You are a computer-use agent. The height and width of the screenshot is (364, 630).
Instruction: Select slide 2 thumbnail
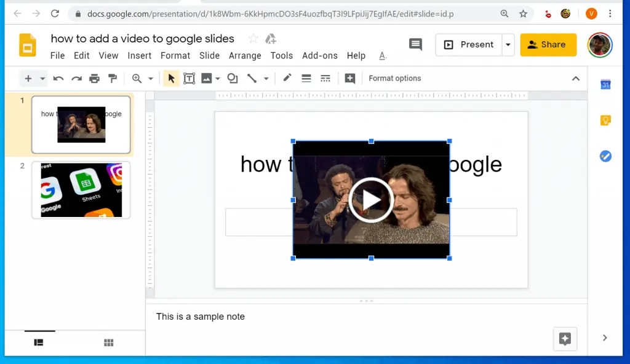(x=81, y=190)
